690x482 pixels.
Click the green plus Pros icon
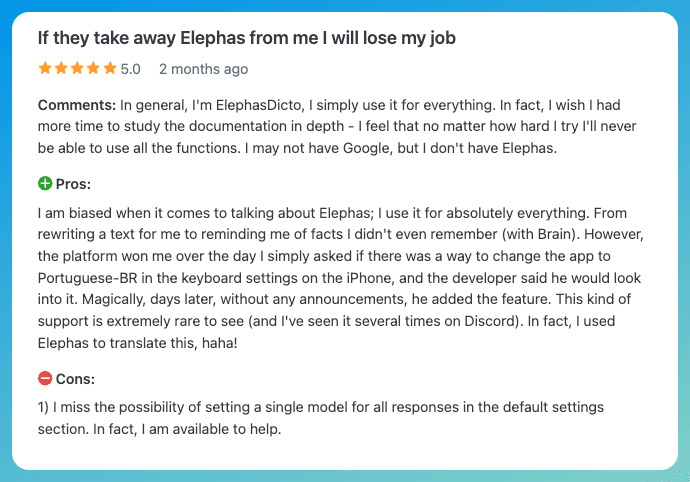pos(45,183)
